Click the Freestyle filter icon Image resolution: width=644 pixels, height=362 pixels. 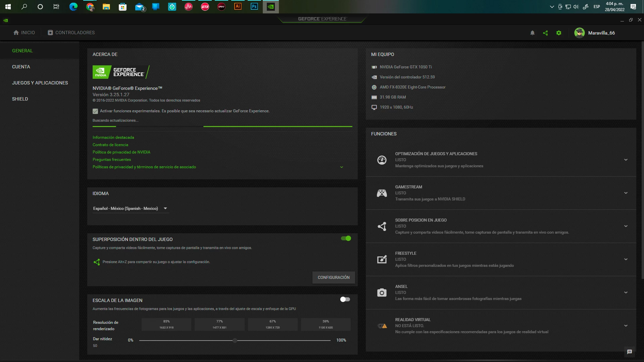point(382,259)
